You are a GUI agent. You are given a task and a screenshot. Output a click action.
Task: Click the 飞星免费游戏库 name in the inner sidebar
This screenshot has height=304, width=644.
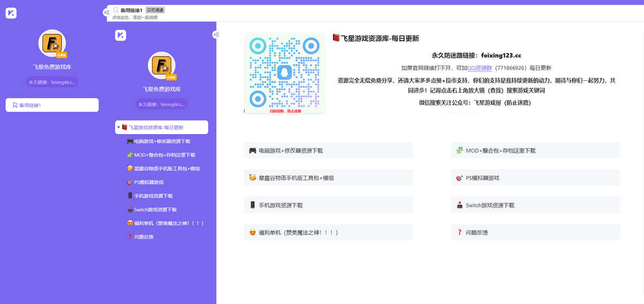tap(162, 89)
